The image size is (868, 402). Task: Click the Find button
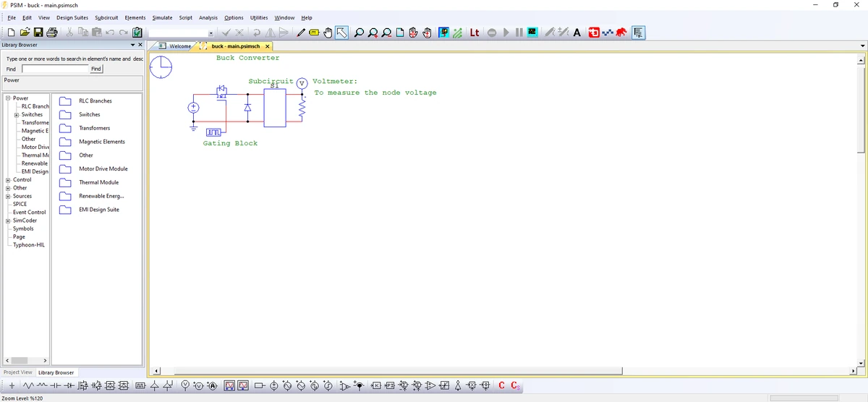(x=96, y=69)
